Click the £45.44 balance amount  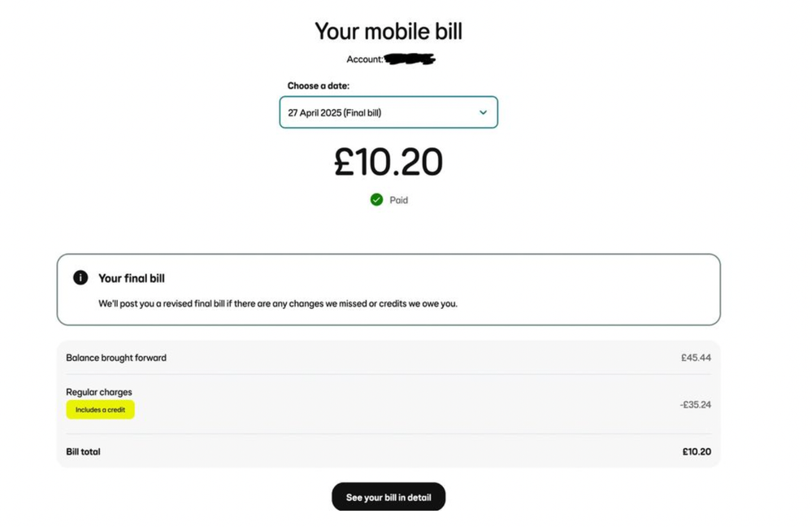coord(696,358)
